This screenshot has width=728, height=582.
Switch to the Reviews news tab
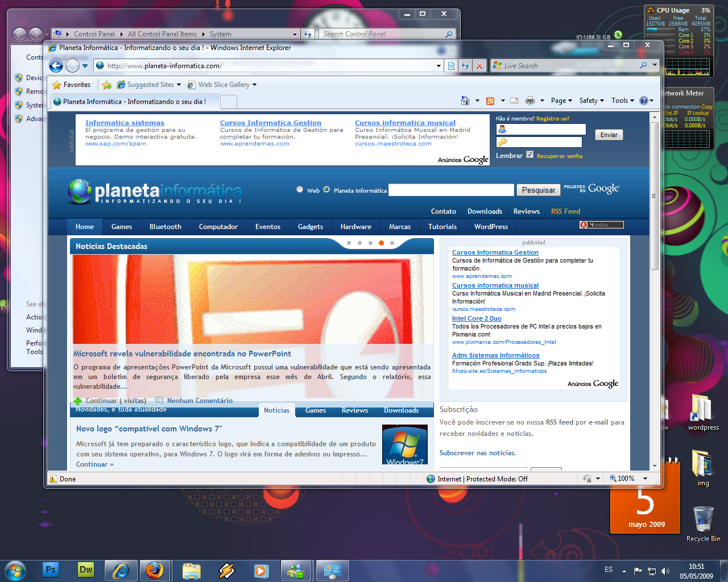coord(354,410)
